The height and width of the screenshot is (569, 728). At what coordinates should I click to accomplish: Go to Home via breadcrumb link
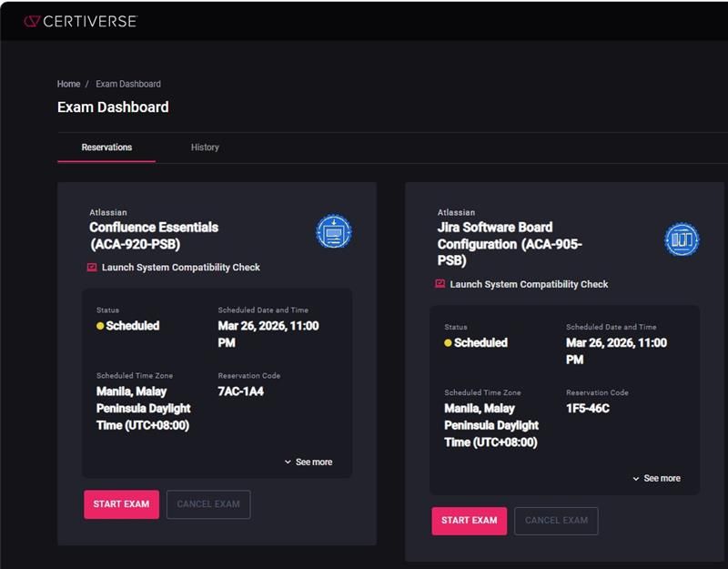pyautogui.click(x=69, y=84)
